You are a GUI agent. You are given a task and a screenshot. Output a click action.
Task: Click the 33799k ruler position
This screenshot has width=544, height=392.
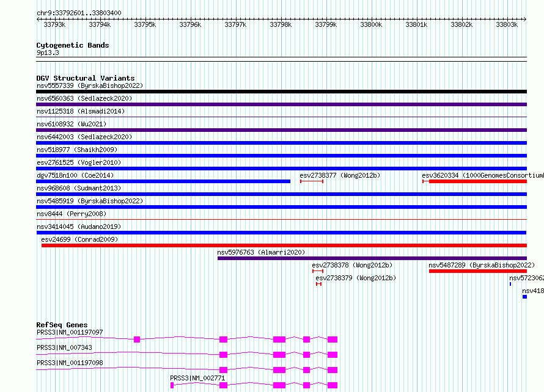coord(326,24)
